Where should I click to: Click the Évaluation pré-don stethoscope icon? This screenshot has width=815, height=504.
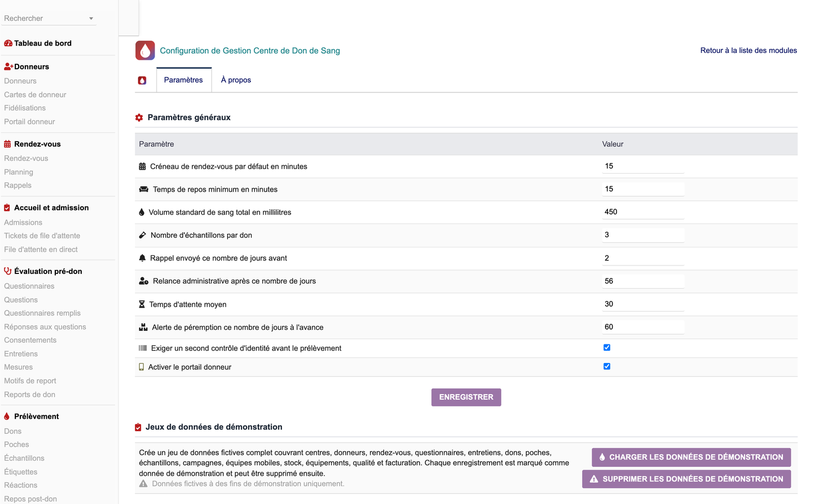8,271
